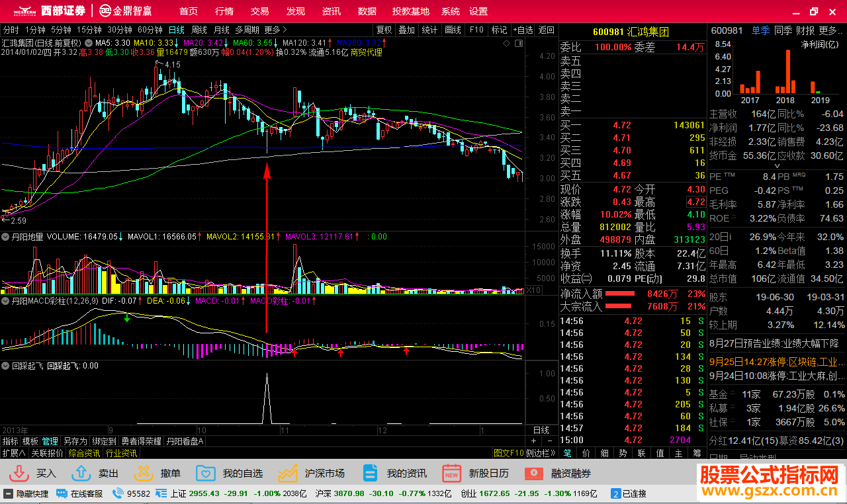
Task: Click the 2018 profit bar in chart
Action: click(788, 71)
